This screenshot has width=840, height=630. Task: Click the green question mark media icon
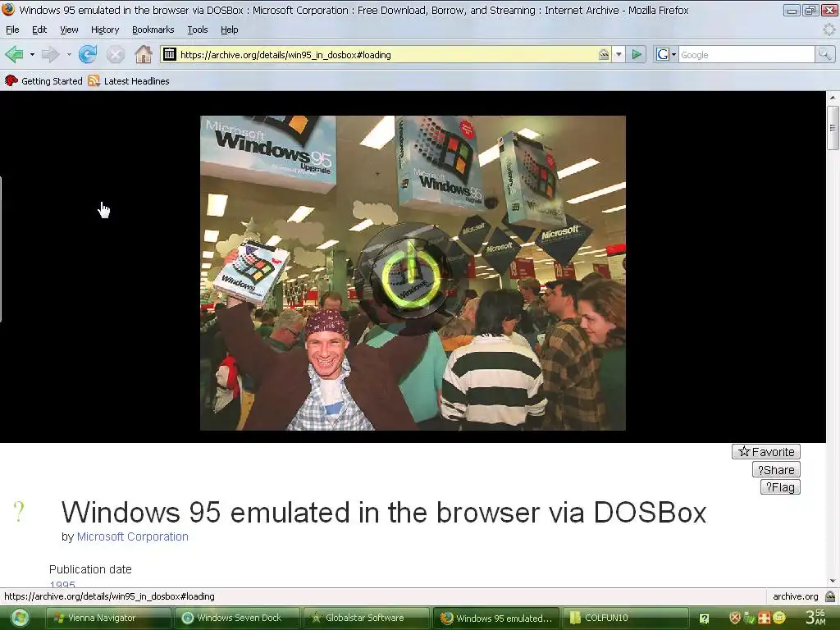[19, 512]
